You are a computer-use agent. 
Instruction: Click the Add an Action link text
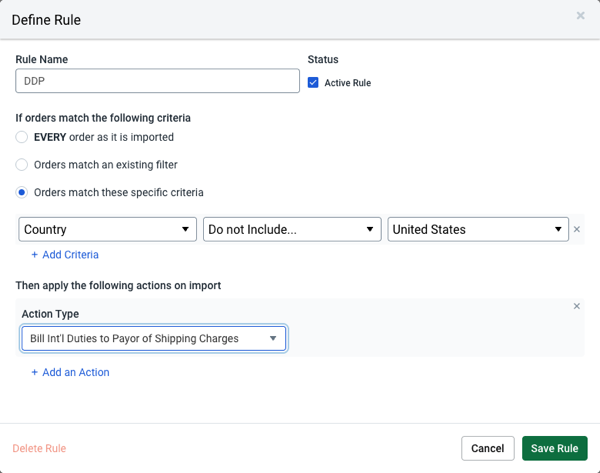click(76, 372)
